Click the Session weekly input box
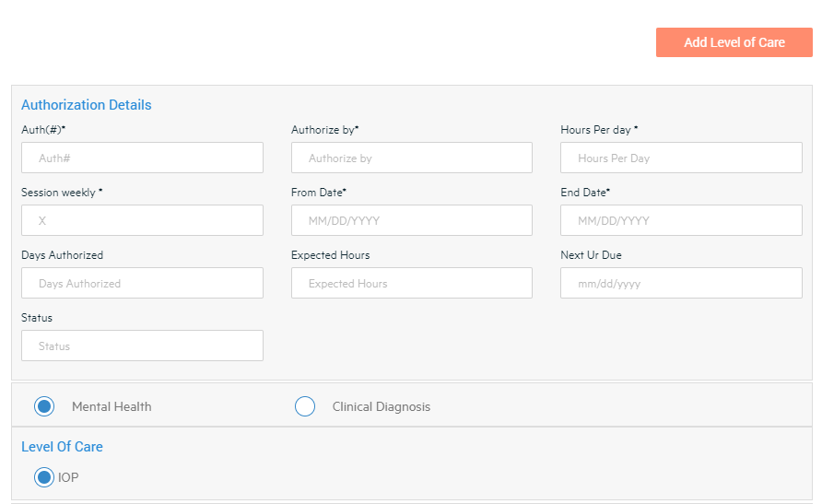 (x=142, y=220)
